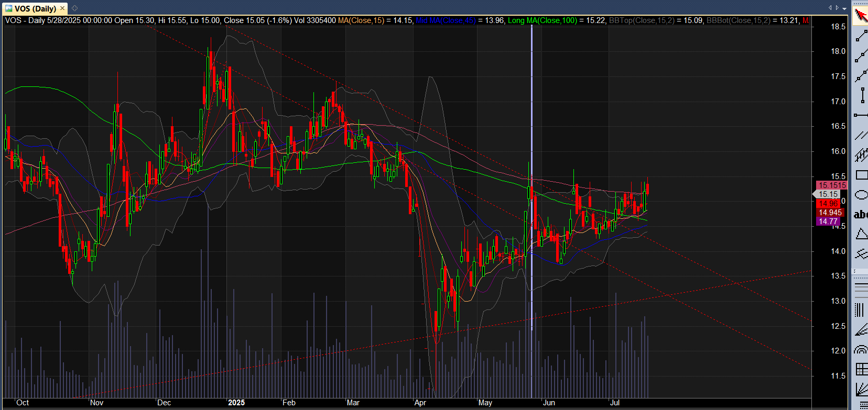Select the parallel lines tool
The image size is (868, 410).
click(x=861, y=135)
